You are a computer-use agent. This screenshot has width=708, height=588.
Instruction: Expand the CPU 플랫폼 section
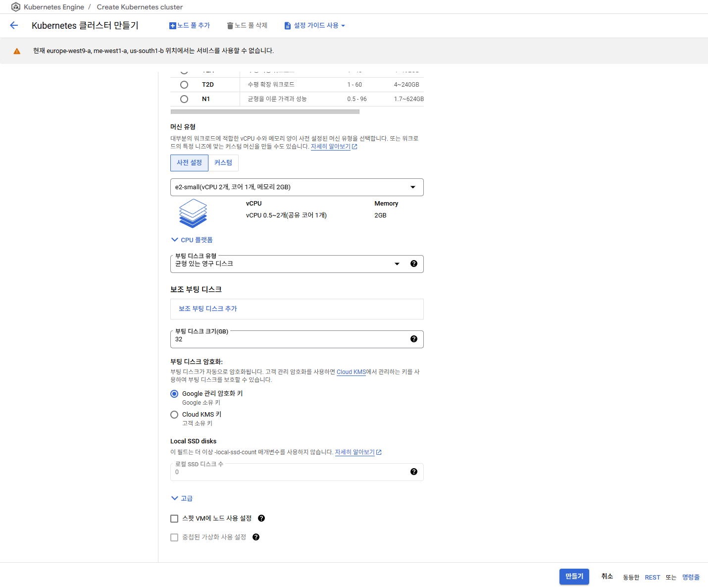192,240
